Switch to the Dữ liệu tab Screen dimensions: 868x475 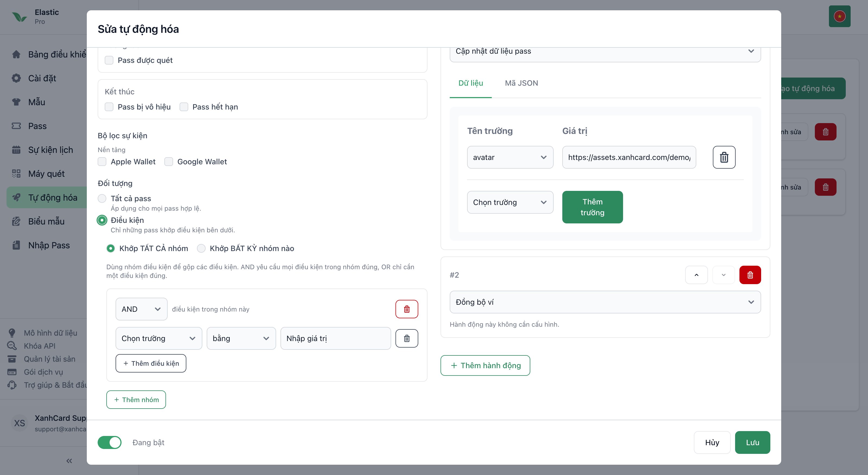pyautogui.click(x=470, y=83)
